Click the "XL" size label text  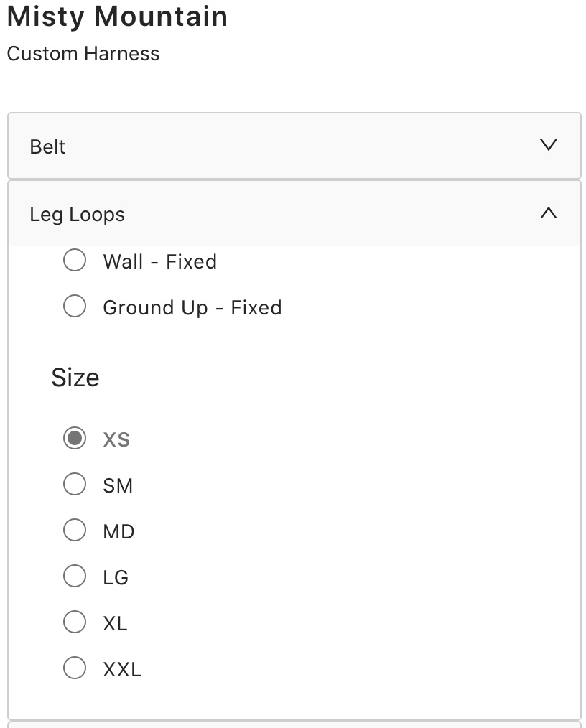pos(115,623)
